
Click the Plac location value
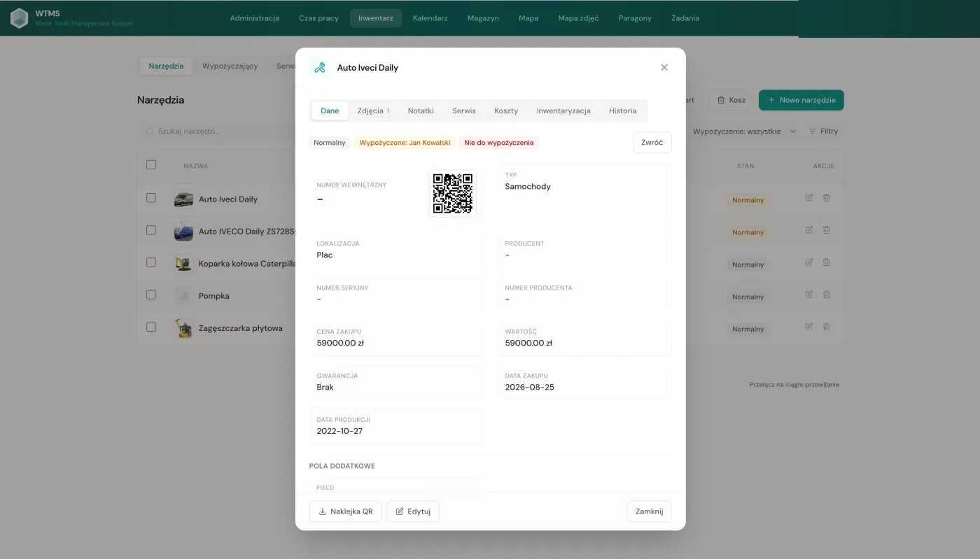coord(325,255)
